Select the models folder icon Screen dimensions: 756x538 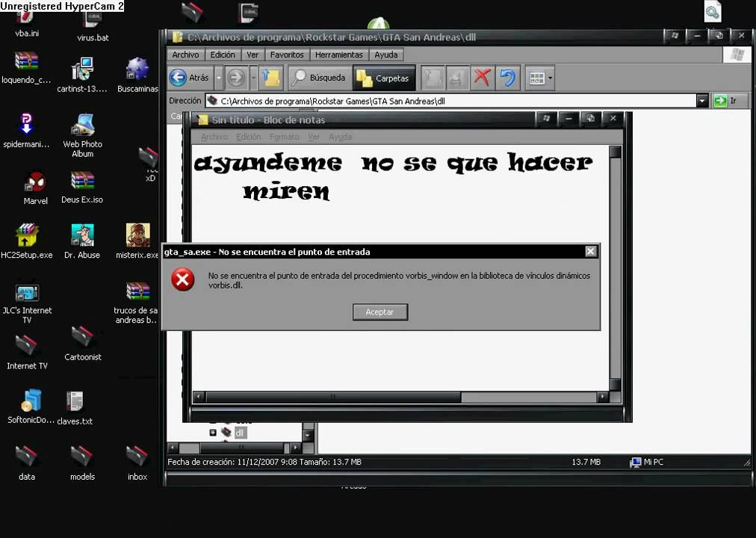pos(82,463)
